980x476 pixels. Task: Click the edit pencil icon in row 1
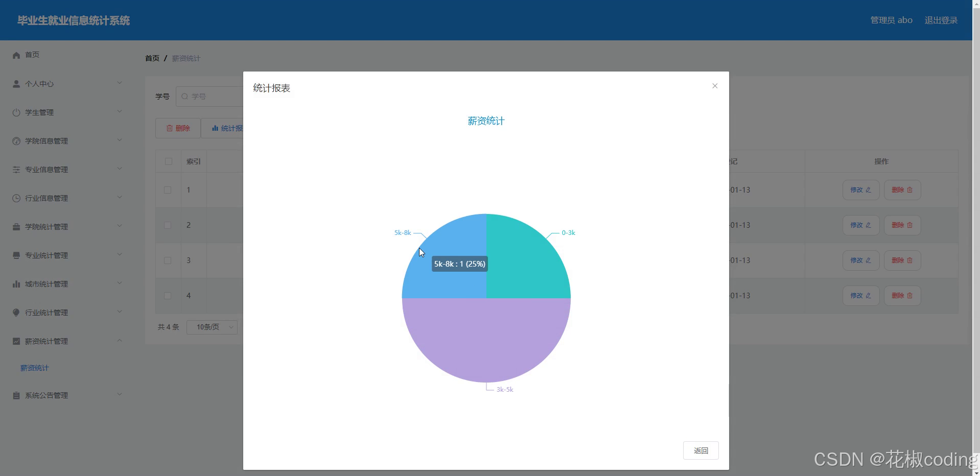click(x=868, y=190)
